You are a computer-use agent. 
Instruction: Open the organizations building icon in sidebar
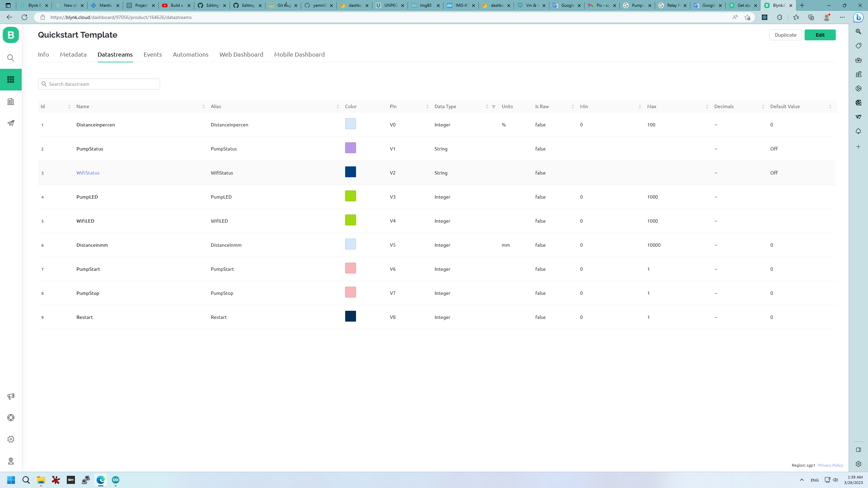11,101
